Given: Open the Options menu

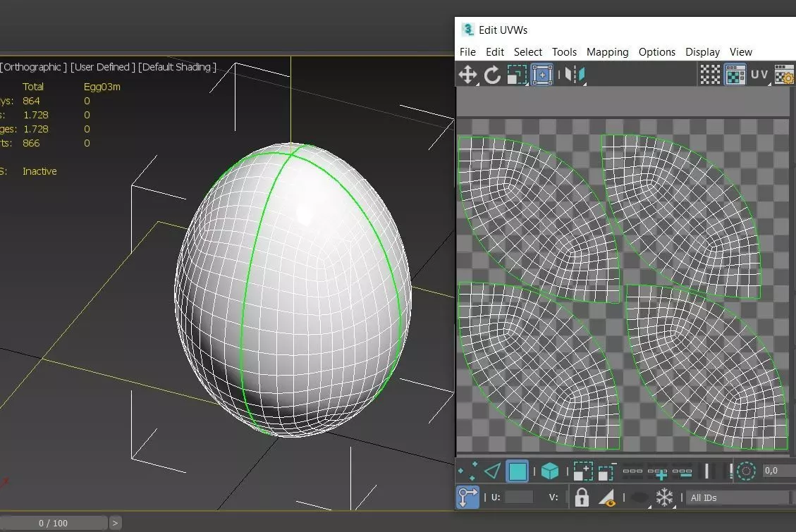Looking at the screenshot, I should (657, 51).
